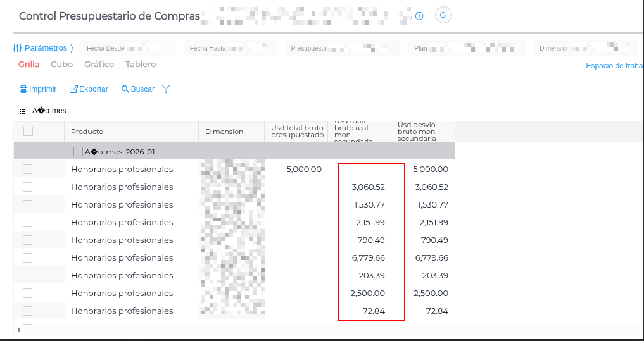644x341 pixels.
Task: Open the Presupuesto parameter field
Action: tap(342, 48)
